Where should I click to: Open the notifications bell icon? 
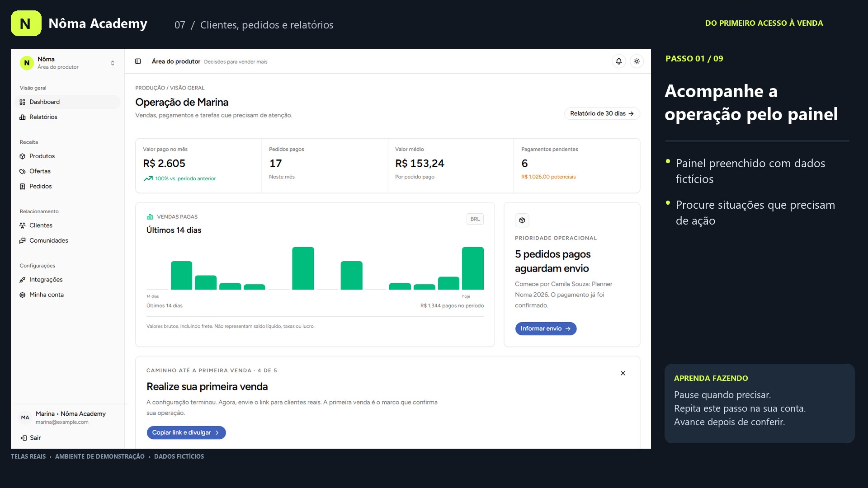[x=618, y=61]
